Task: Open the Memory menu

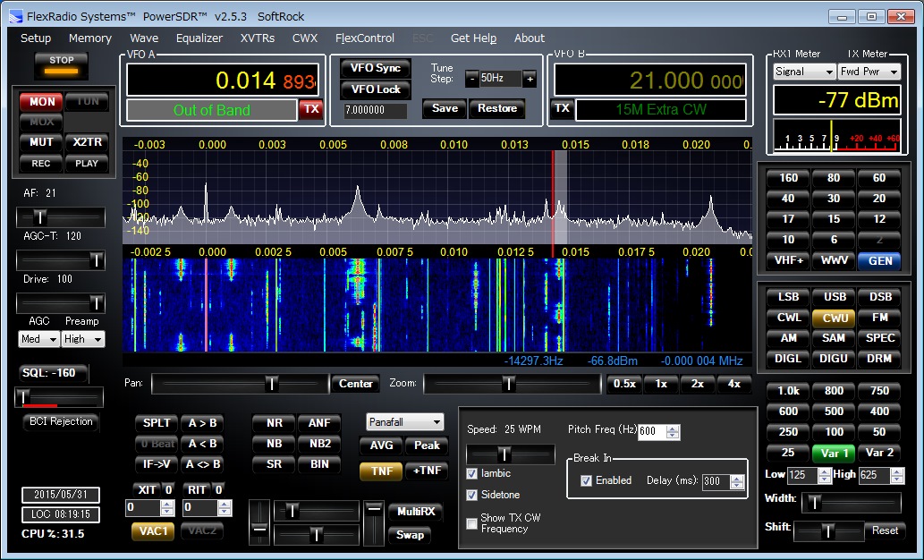Action: (90, 38)
